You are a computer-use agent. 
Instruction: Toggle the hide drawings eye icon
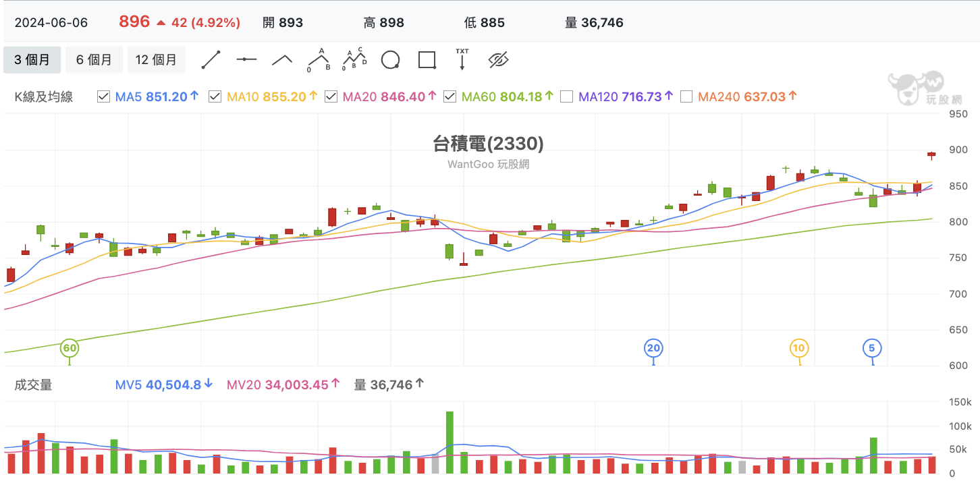coord(498,59)
